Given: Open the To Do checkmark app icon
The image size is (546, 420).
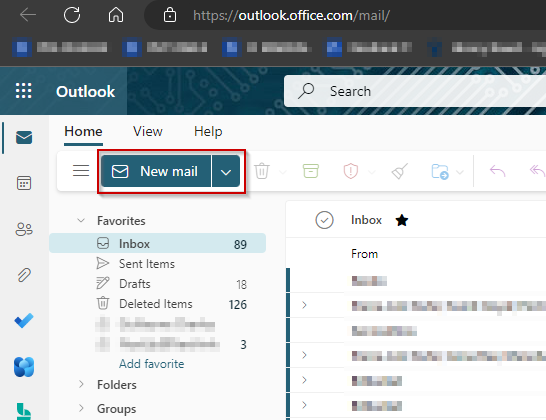Looking at the screenshot, I should pyautogui.click(x=24, y=321).
